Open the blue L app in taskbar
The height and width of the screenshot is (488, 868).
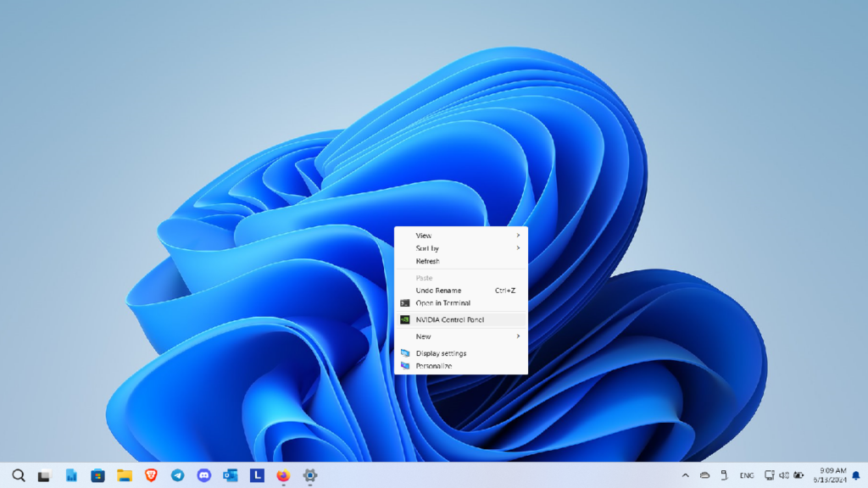coord(257,475)
